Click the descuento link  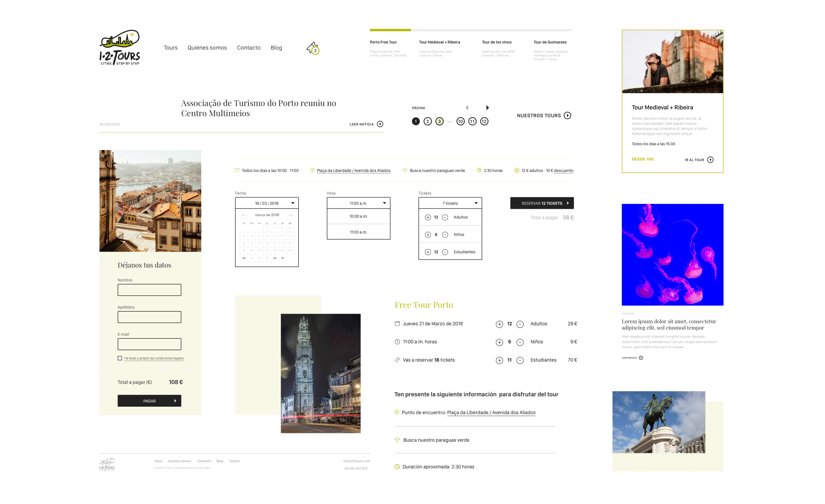pyautogui.click(x=564, y=171)
